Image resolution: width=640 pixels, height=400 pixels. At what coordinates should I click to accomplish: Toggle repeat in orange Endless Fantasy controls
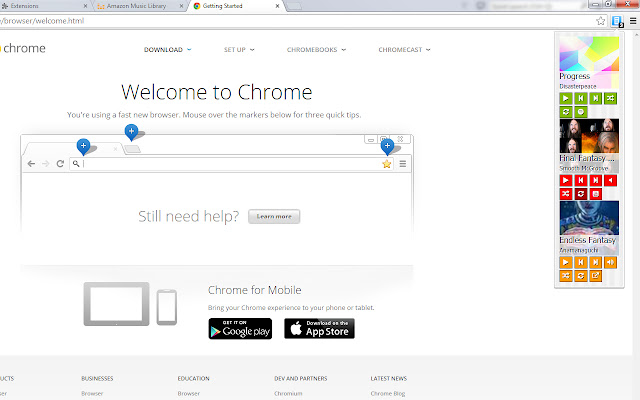click(x=581, y=276)
